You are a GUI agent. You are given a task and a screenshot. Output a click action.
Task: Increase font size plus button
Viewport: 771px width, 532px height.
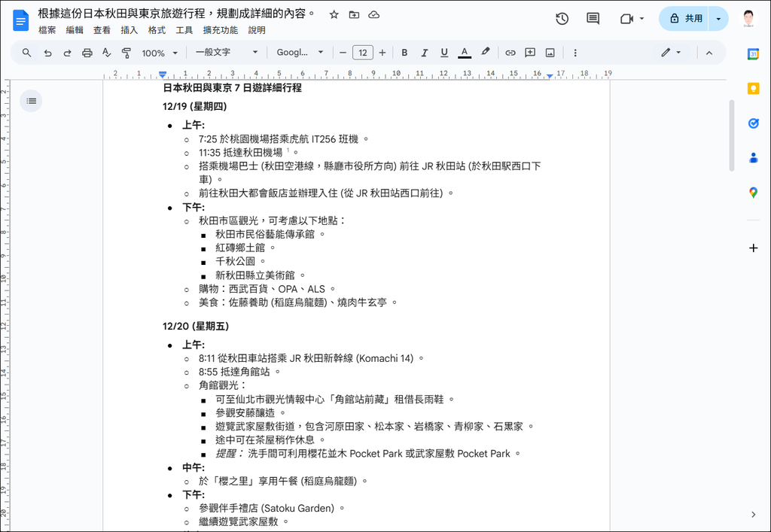[x=382, y=53]
